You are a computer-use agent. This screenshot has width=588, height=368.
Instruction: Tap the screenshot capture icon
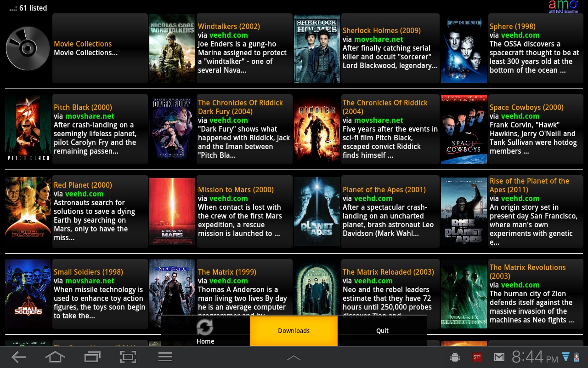(128, 357)
